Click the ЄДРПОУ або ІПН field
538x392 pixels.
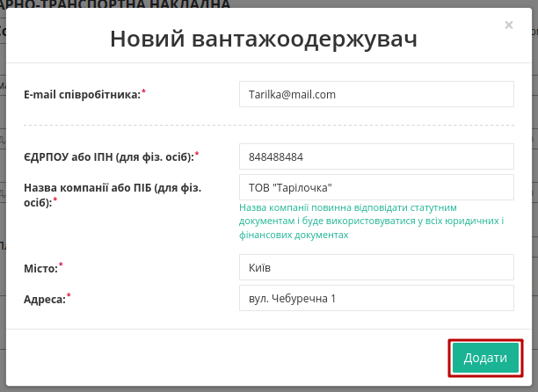[376, 156]
